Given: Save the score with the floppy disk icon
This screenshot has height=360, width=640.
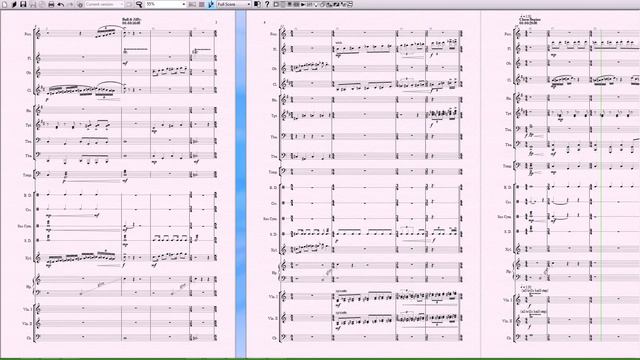Looking at the screenshot, I should point(23,4).
